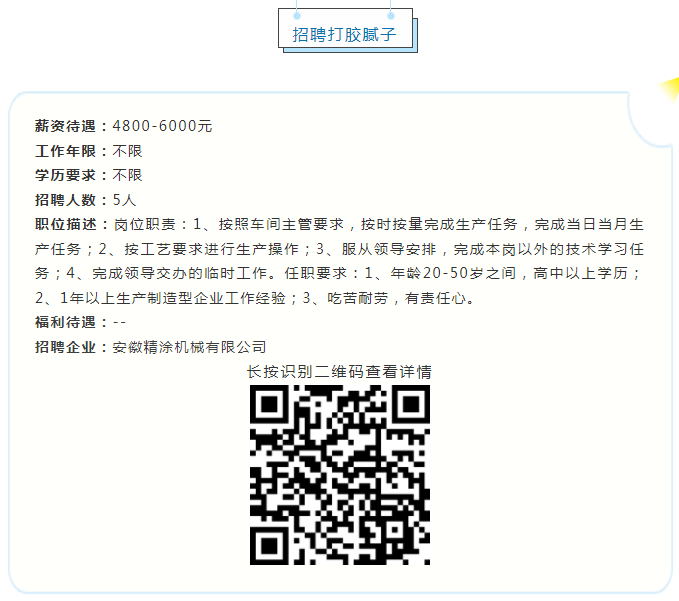This screenshot has width=679, height=601.
Task: Click the 5人 headcount value
Action: (124, 200)
